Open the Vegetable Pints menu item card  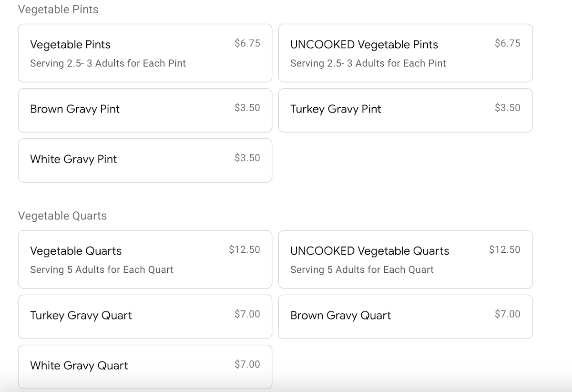tap(145, 53)
